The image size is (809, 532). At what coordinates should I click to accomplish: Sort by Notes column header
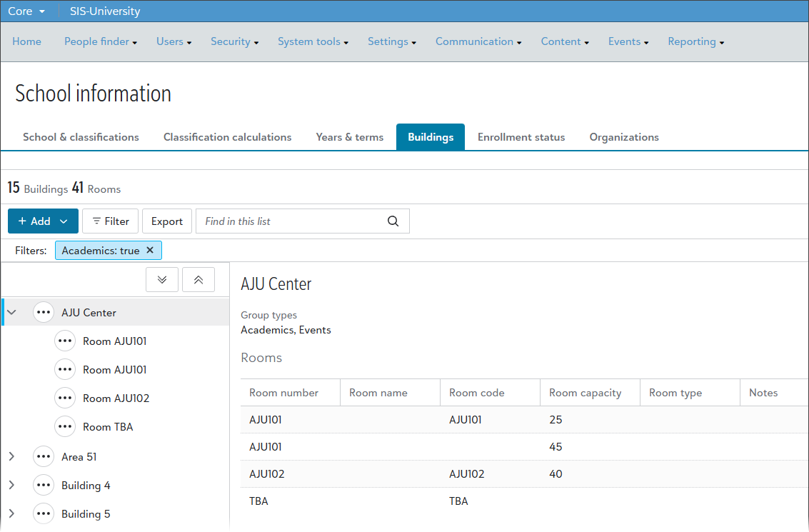click(x=775, y=393)
